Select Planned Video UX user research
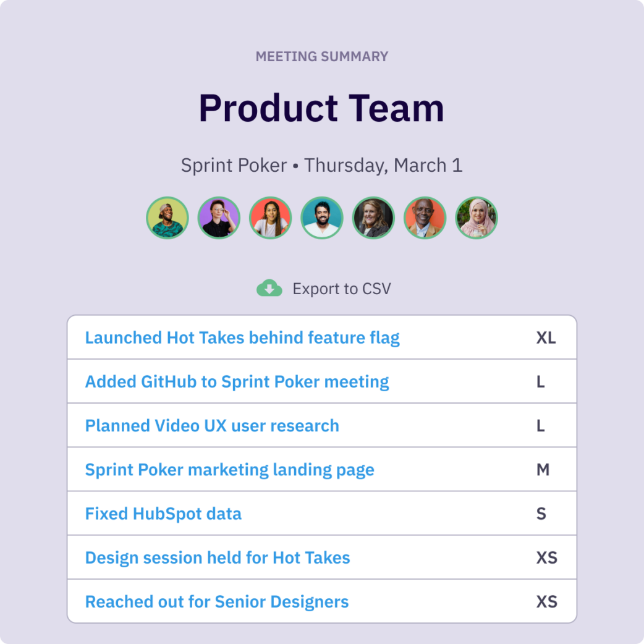This screenshot has height=644, width=644. 212,426
